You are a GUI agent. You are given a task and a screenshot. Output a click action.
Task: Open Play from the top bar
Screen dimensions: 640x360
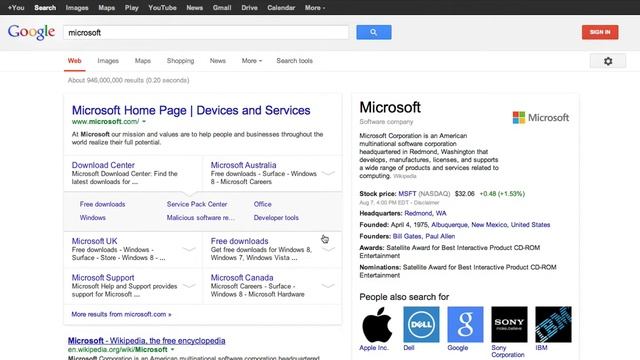tap(131, 8)
